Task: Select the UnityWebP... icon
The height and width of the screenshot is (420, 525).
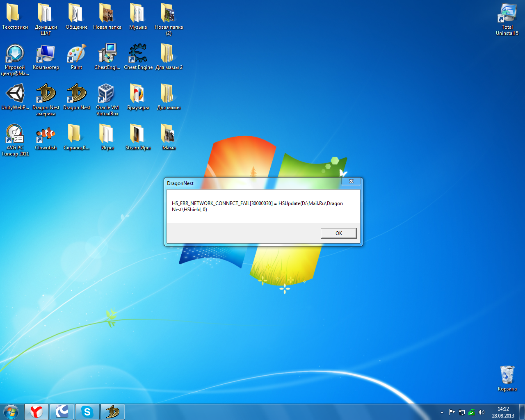Action: coord(15,97)
